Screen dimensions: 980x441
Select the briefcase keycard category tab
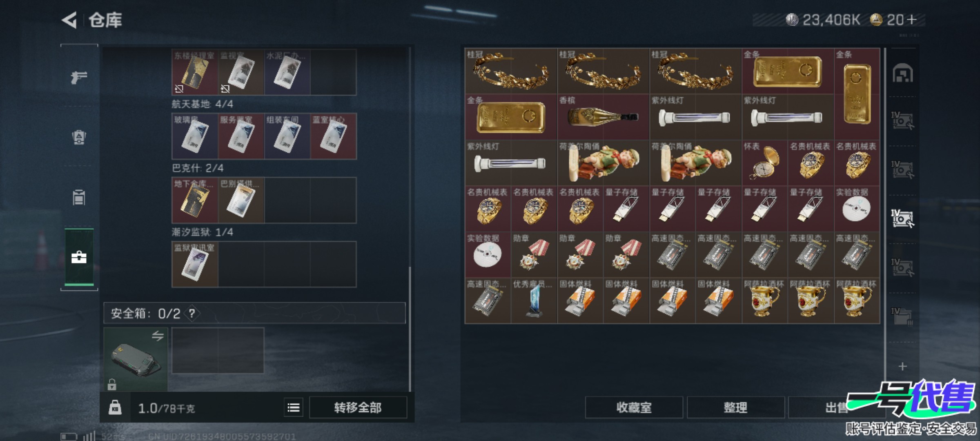pyautogui.click(x=79, y=257)
